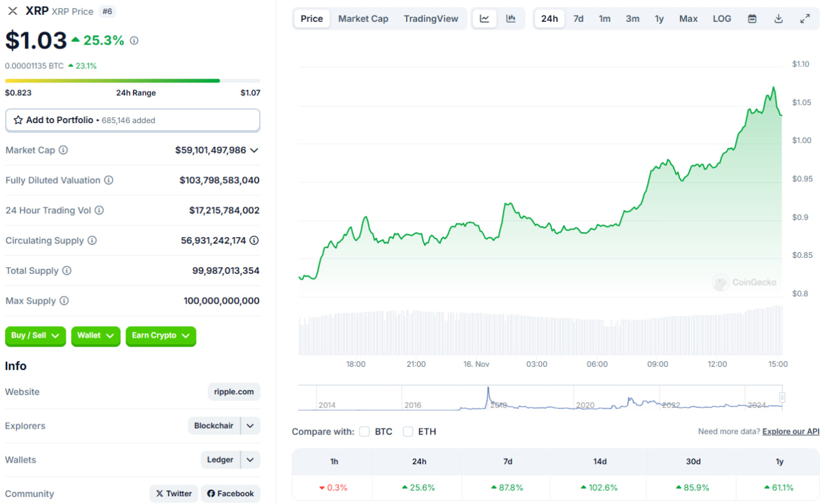Click the 24h change value 25.6%
825x504 pixels.
tap(418, 488)
